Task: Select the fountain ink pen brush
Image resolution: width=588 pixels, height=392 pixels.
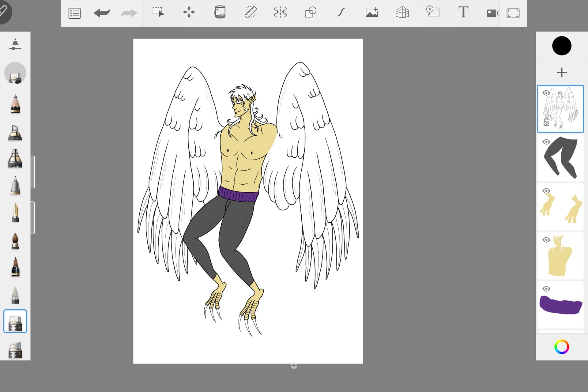Action: [15, 213]
